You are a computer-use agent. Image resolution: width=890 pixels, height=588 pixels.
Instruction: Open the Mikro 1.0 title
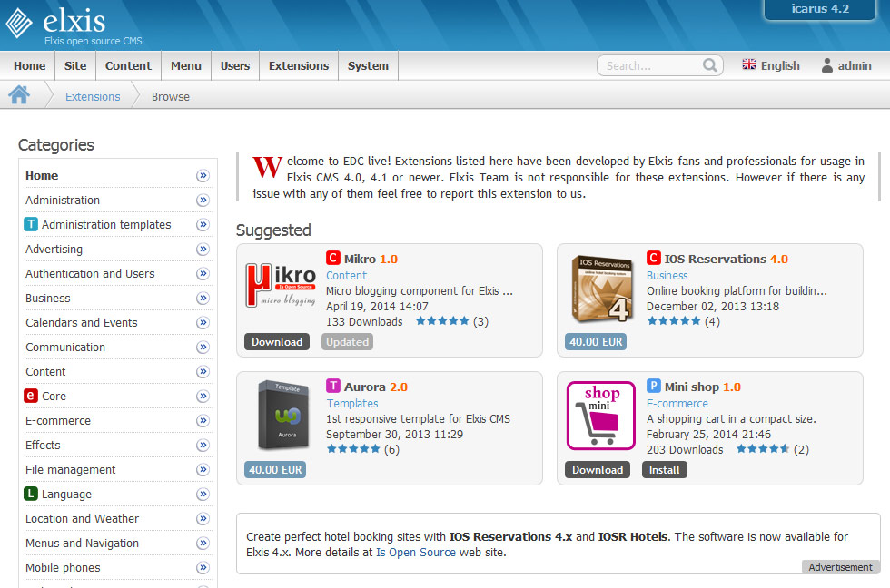coord(371,259)
